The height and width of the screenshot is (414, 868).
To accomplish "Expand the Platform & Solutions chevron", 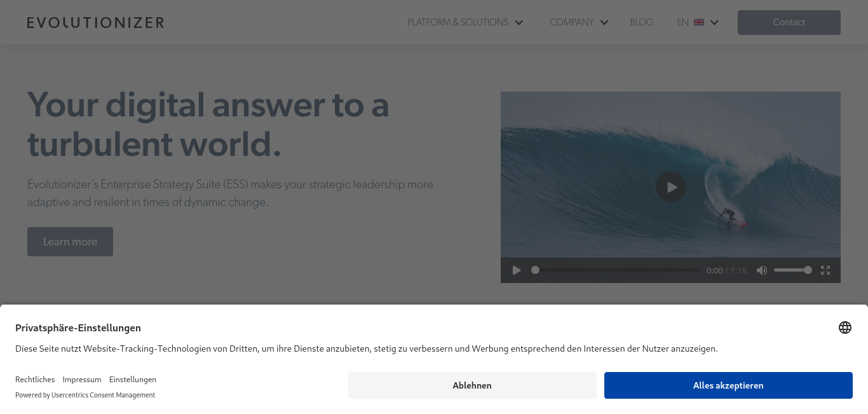I will 519,23.
